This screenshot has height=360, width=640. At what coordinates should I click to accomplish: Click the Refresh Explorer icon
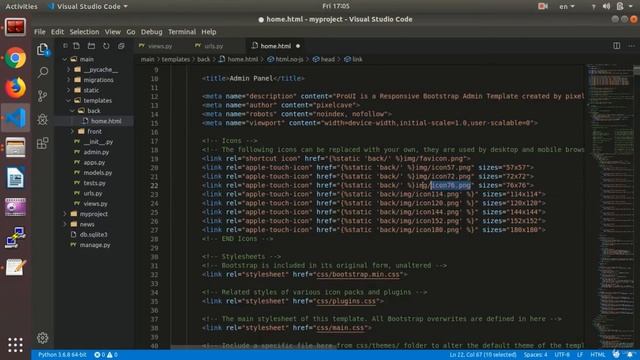106,46
